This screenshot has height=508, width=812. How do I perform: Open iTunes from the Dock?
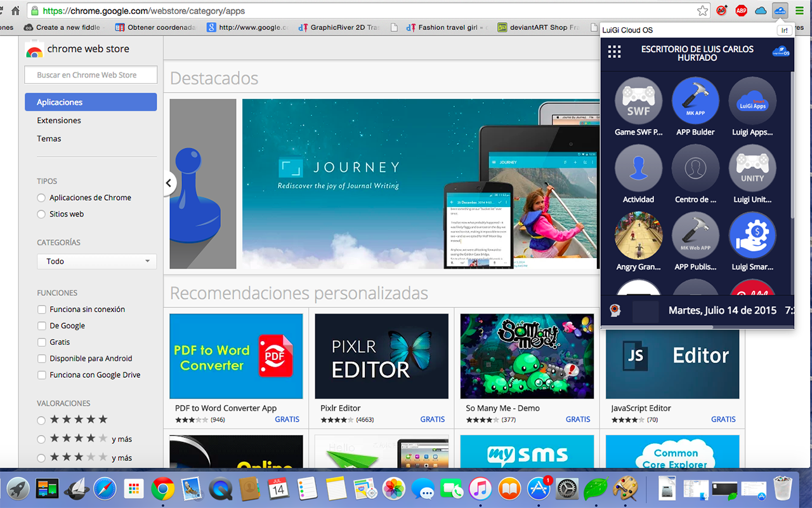click(x=481, y=489)
